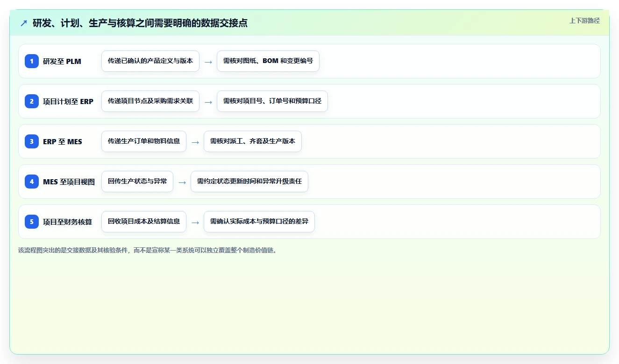This screenshot has width=619, height=364.
Task: Select the '项目至财务核算' step label
Action: [x=68, y=222]
